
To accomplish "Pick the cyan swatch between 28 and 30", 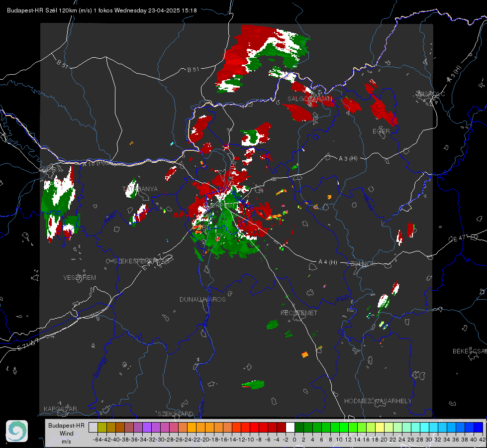I will 425,428.
